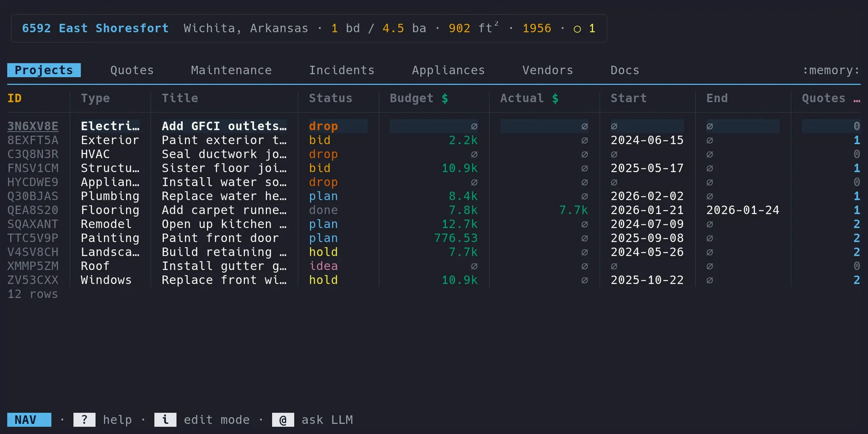Screen dimensions: 868x434
Task: Open the Incidents tab
Action: point(342,70)
